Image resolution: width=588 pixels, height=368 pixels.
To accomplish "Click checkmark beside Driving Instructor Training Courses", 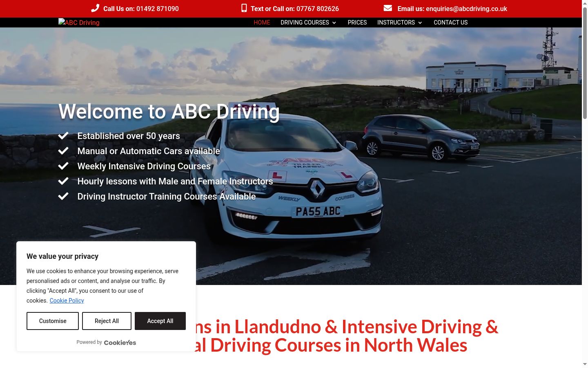I will [63, 196].
